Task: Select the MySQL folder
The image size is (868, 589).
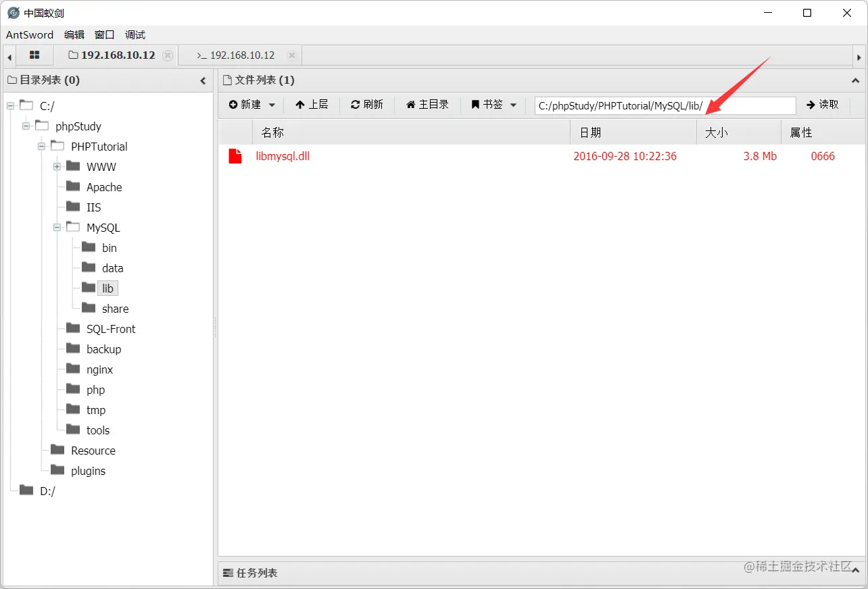Action: [103, 228]
